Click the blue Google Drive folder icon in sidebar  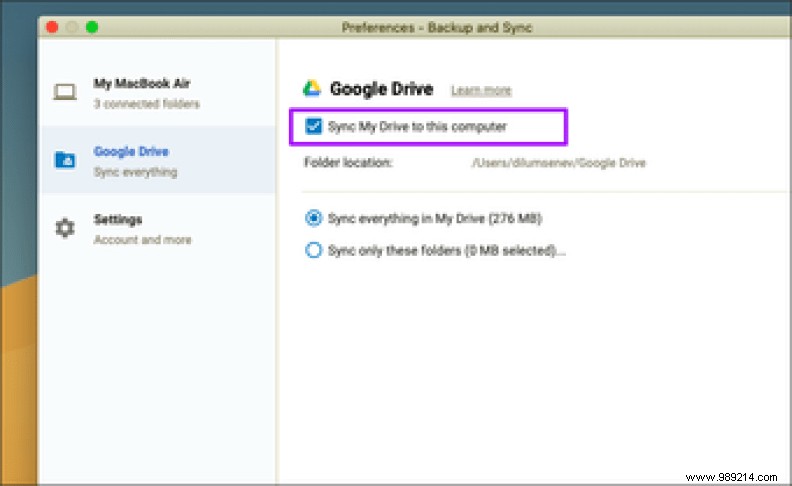[x=65, y=161]
